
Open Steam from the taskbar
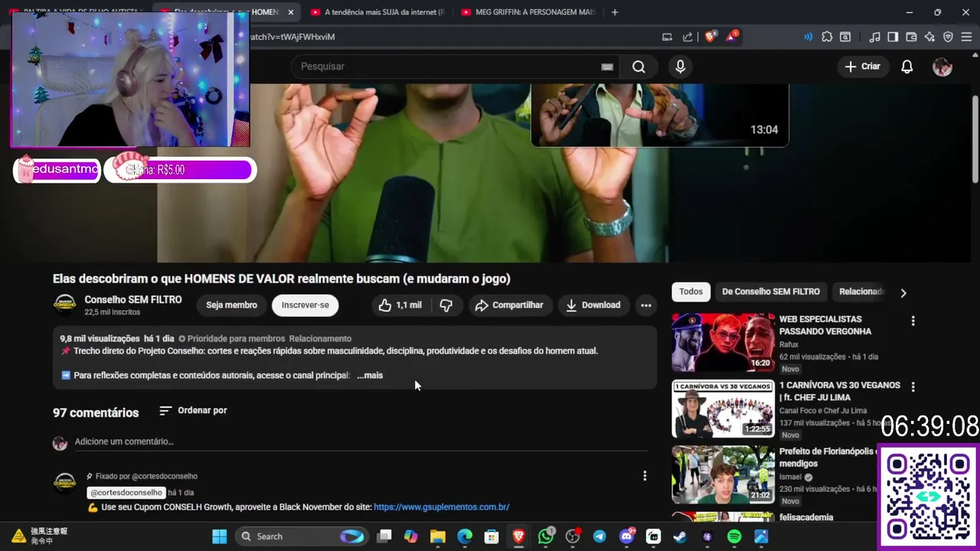coord(680,536)
